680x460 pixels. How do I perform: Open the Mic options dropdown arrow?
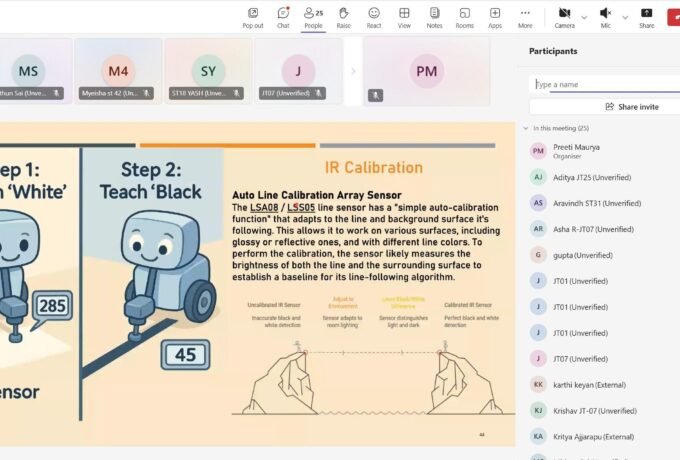tap(625, 16)
